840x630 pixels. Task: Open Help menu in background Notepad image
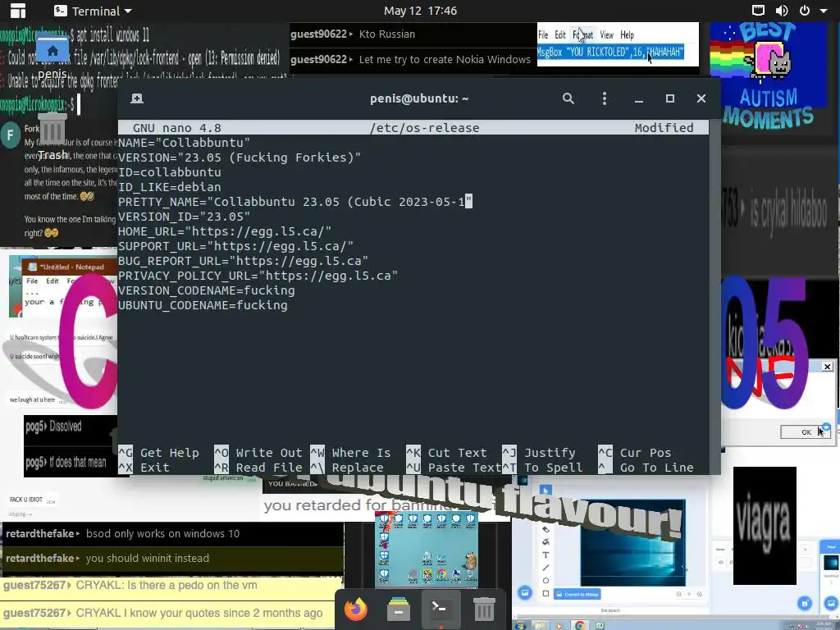628,34
